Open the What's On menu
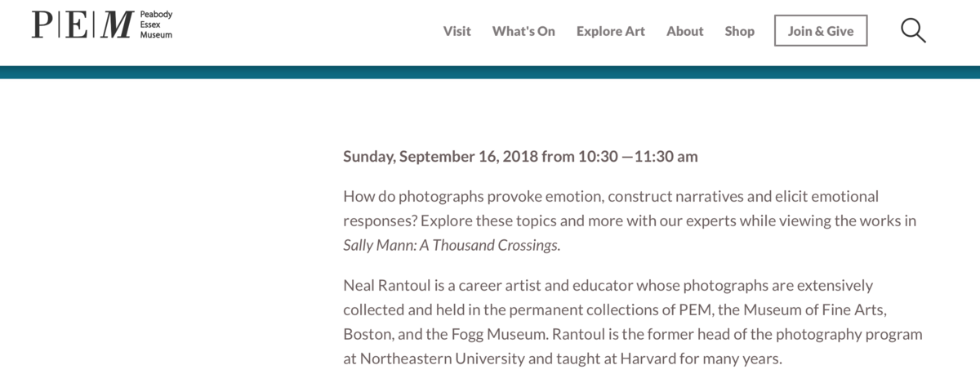This screenshot has height=383, width=980. (x=523, y=31)
